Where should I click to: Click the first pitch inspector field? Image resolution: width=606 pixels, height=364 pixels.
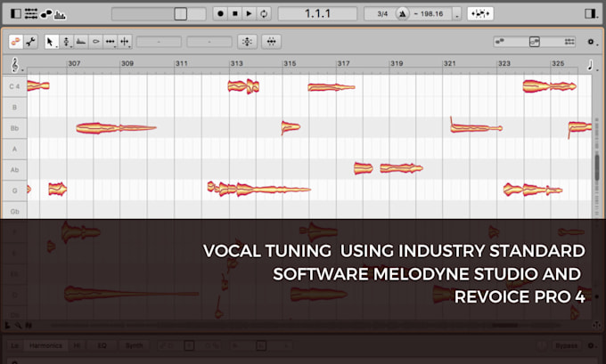tap(159, 41)
